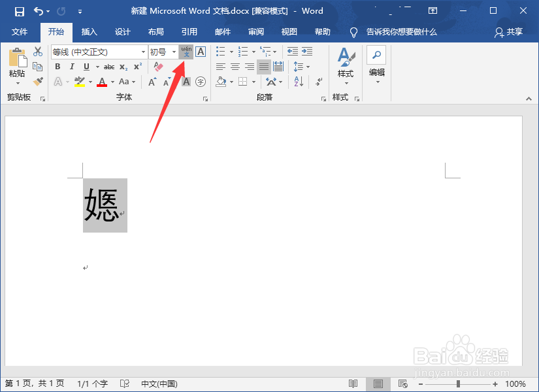
Task: Open the font name dropdown
Action: 144,52
